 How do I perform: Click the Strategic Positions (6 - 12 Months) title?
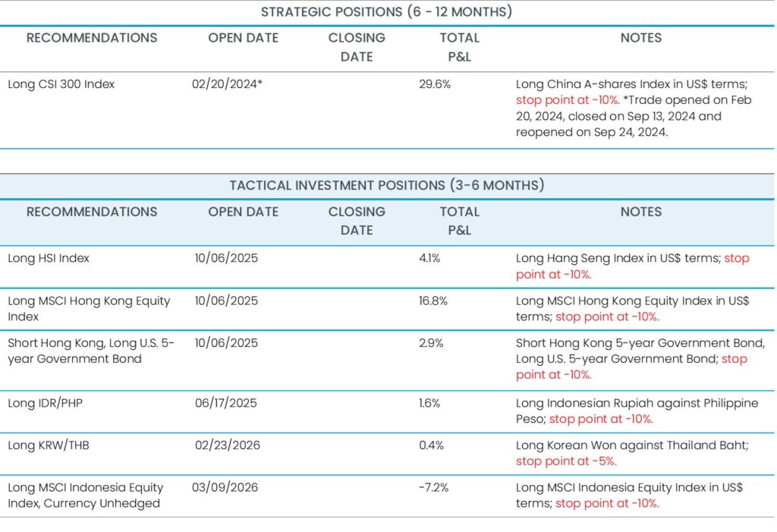[386, 12]
